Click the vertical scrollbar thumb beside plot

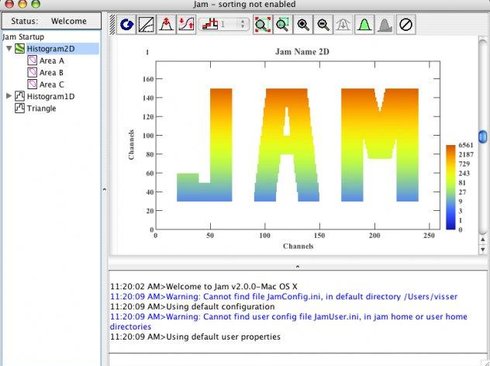point(483,137)
